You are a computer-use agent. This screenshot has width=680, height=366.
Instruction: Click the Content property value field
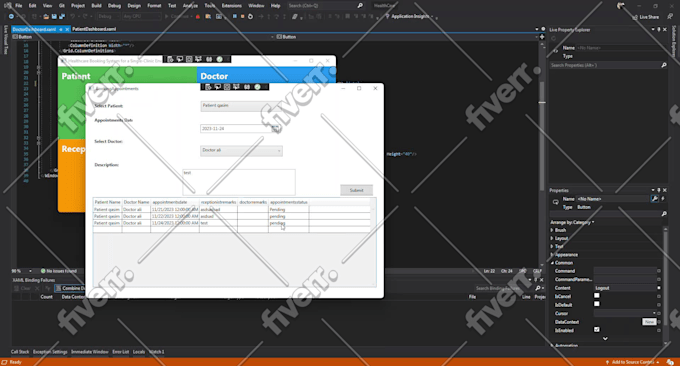pyautogui.click(x=625, y=288)
